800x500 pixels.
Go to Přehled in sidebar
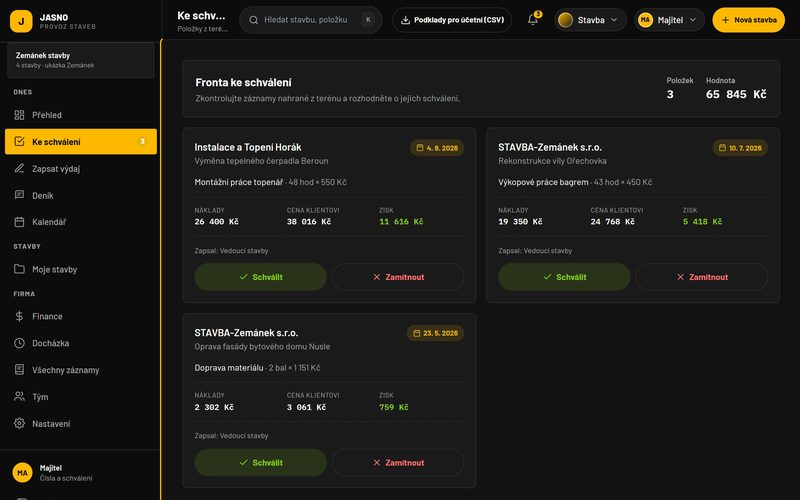pos(81,115)
